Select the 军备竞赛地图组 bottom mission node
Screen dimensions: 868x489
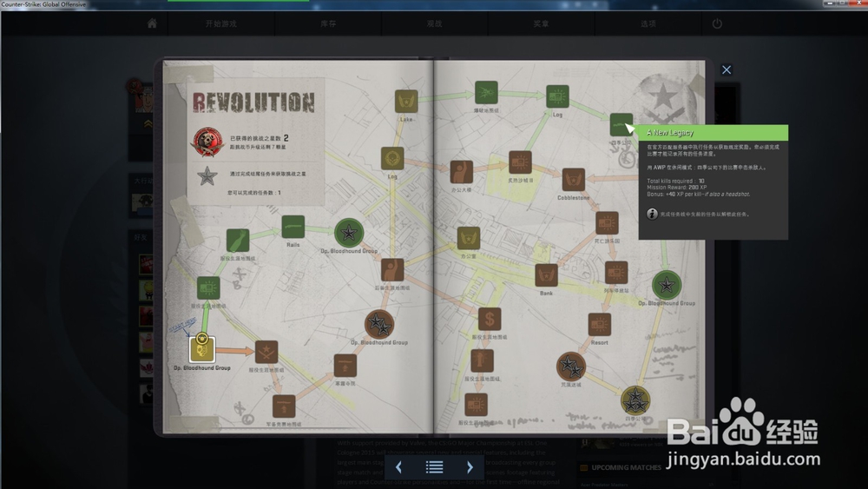[284, 407]
